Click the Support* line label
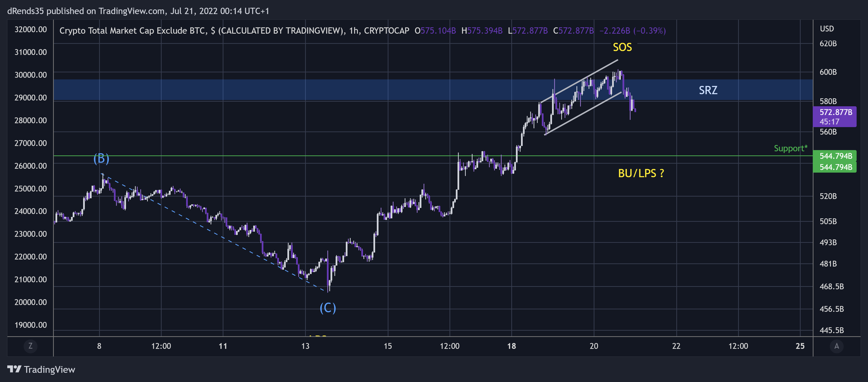The height and width of the screenshot is (382, 868). tap(790, 148)
